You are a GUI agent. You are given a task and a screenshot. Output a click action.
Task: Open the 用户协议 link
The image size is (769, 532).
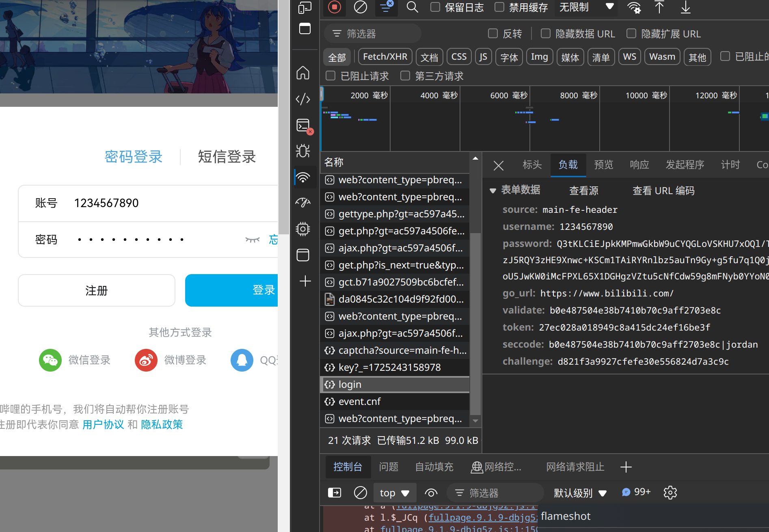click(x=103, y=424)
